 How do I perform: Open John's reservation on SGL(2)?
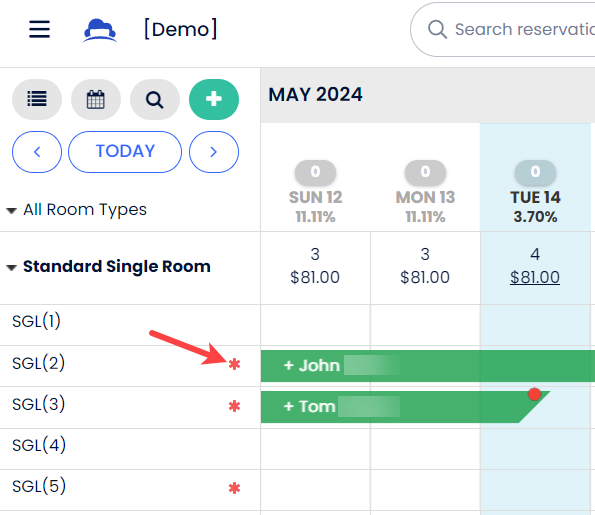click(x=428, y=366)
